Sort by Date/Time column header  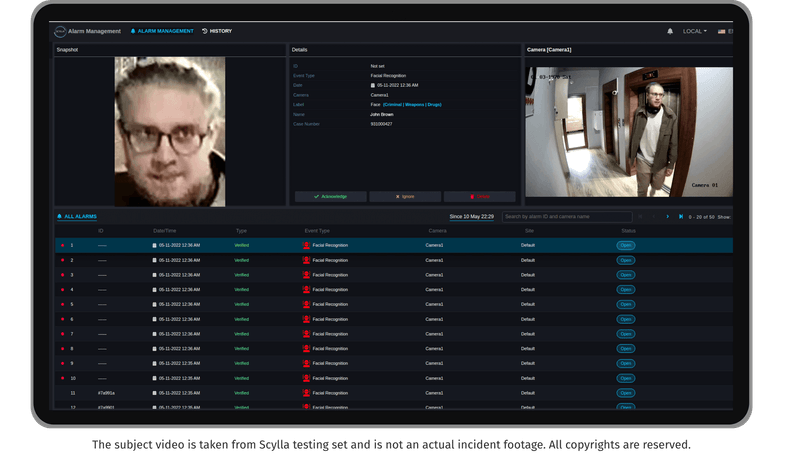[x=165, y=231]
